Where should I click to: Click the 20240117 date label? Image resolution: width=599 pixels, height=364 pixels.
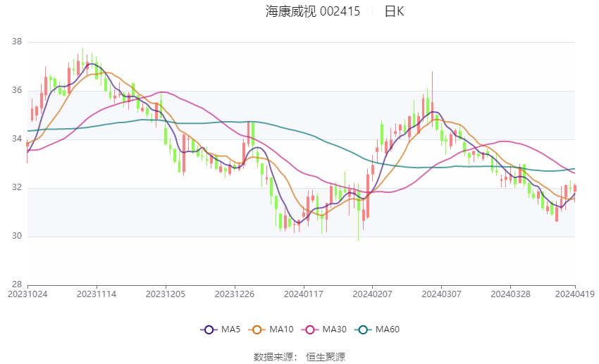(304, 293)
